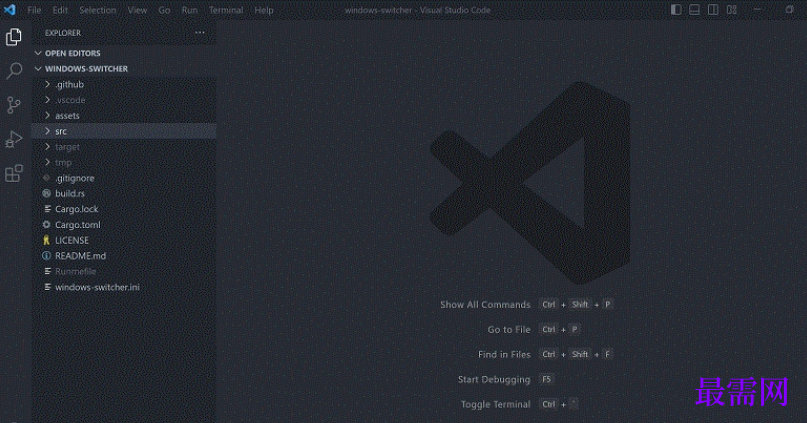Collapse the WINDOWS-SWITCHER folder section

coord(38,68)
